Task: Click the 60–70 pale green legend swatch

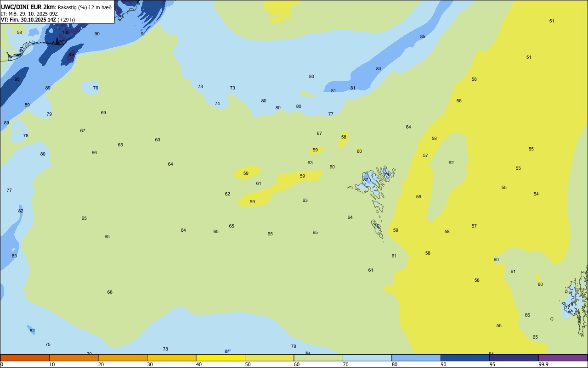Action: point(318,357)
